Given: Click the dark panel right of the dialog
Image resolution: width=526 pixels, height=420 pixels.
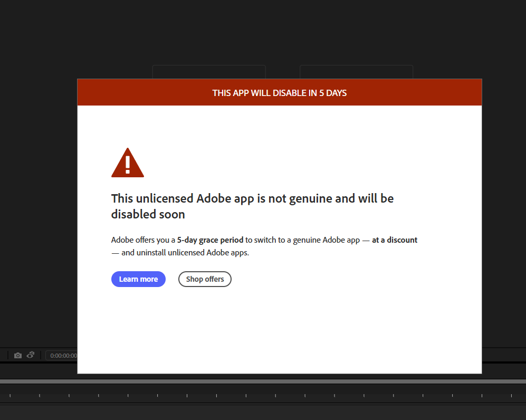Looking at the screenshot, I should coord(504,211).
